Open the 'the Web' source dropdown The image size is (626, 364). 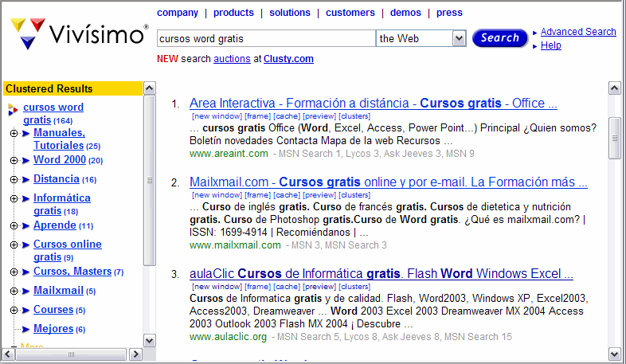pos(460,39)
